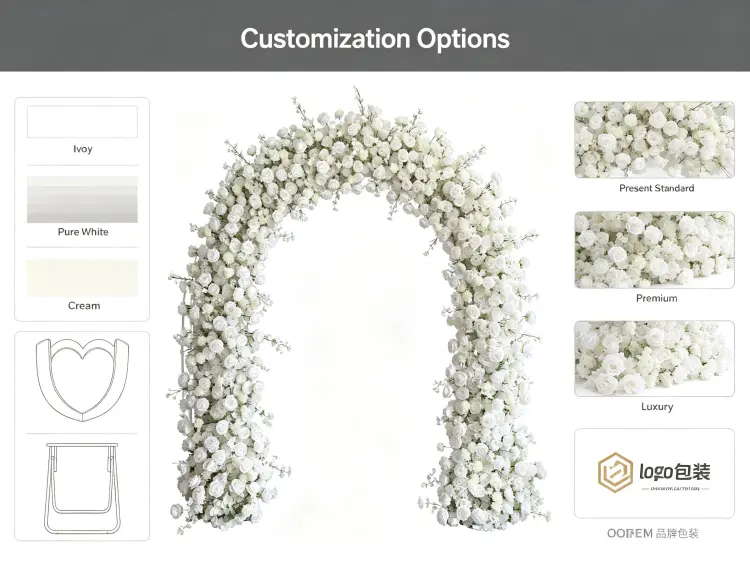Viewport: 750px width, 562px height.
Task: Select the square arch stand diagram
Action: point(82,488)
